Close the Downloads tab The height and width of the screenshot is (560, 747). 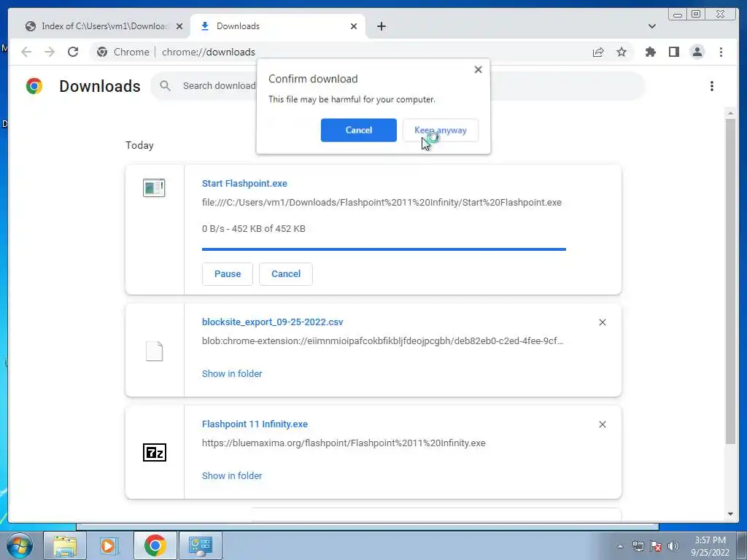pyautogui.click(x=354, y=26)
